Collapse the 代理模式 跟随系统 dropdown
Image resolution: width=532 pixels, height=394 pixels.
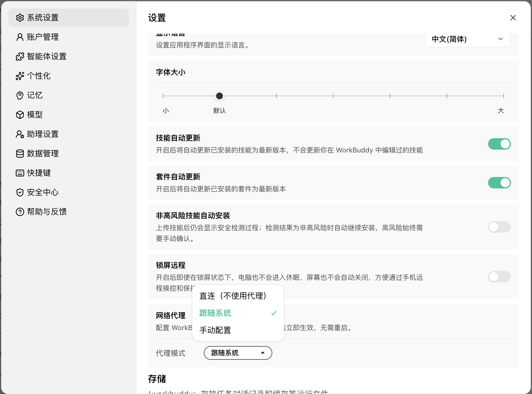(x=238, y=353)
